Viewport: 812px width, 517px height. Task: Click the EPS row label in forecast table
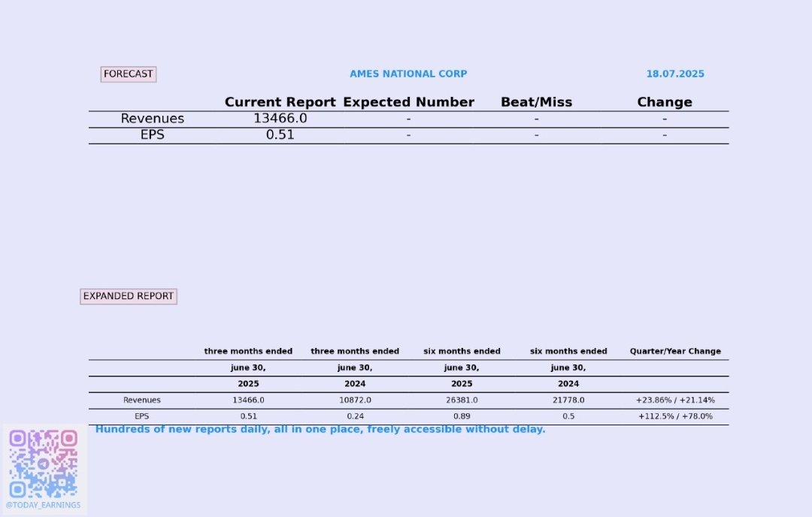pos(152,135)
